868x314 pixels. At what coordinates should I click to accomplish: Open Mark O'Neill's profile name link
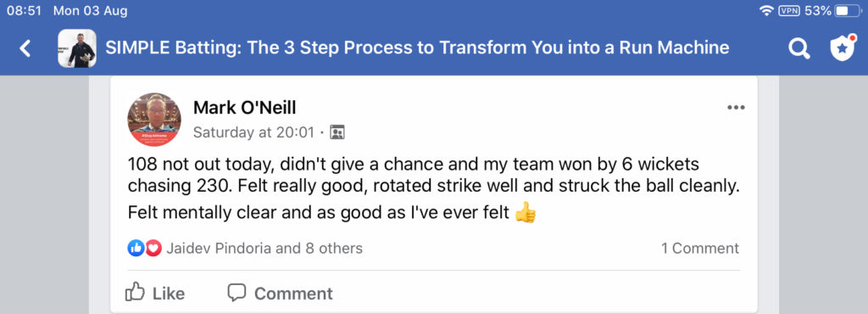click(245, 108)
